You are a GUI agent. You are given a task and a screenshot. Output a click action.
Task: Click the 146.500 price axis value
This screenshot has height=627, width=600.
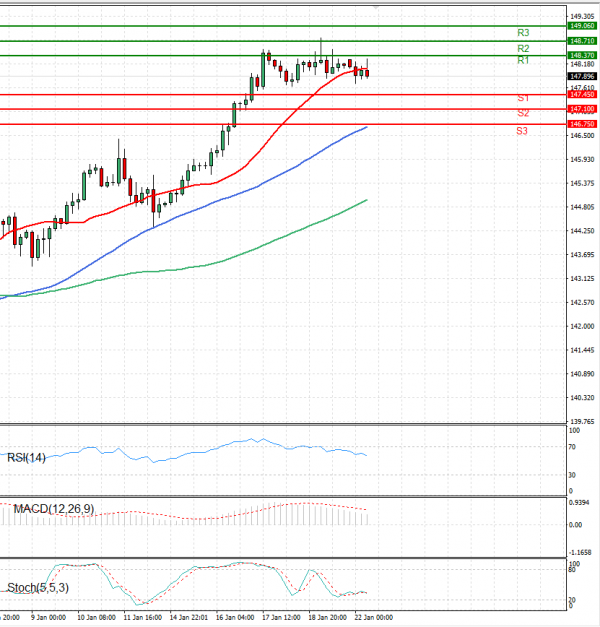(582, 136)
